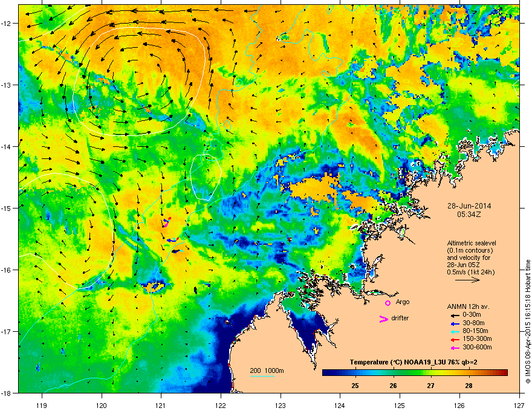Screen dimensions: 532x411
Task: Click the IMOS Hobart time copyright text
Action: click(528, 322)
